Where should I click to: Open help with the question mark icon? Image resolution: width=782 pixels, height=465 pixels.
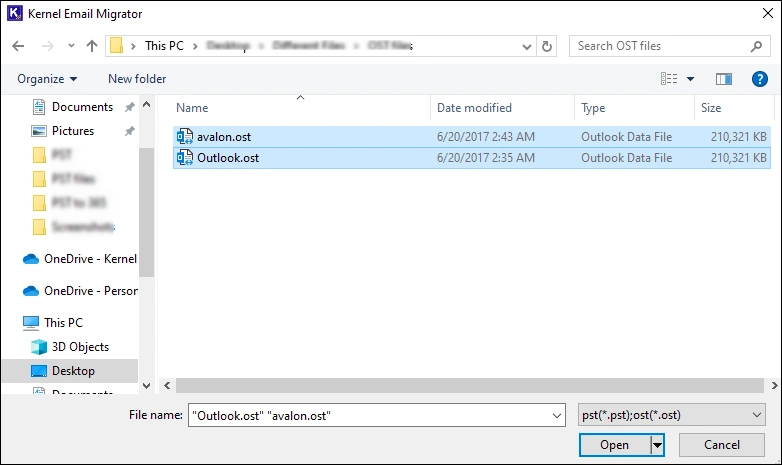(x=760, y=79)
